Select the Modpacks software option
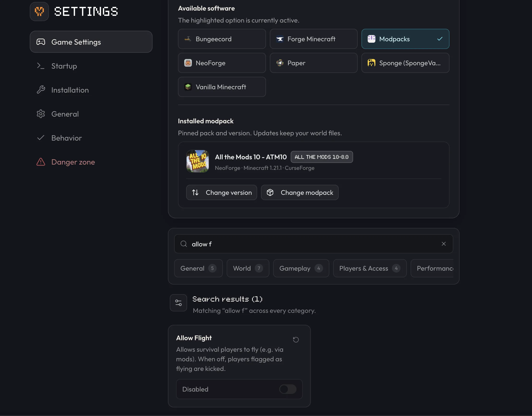This screenshot has width=532, height=416. pos(405,39)
